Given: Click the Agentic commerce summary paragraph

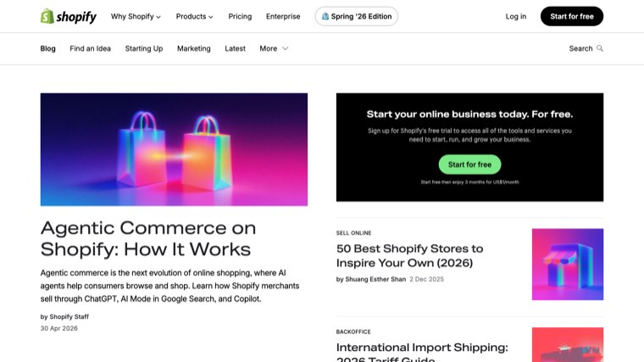Looking at the screenshot, I should tap(169, 286).
